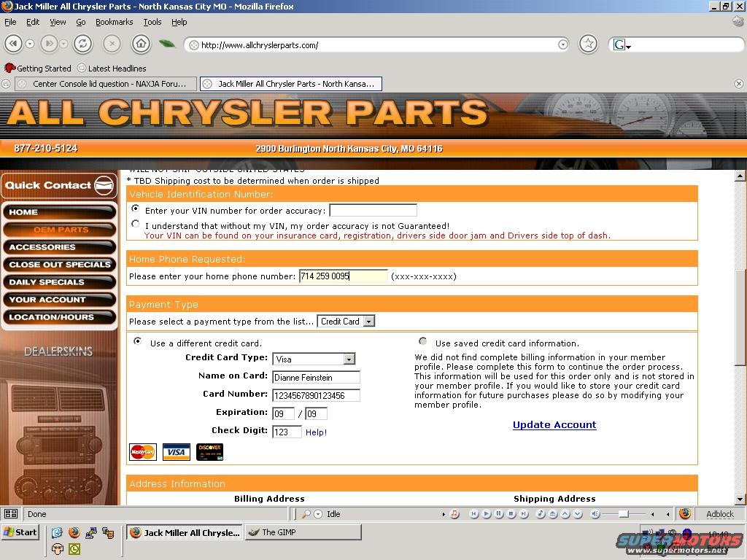The height and width of the screenshot is (560, 747).
Task: Select 'I understand that without my VIN' option
Action: 136,225
